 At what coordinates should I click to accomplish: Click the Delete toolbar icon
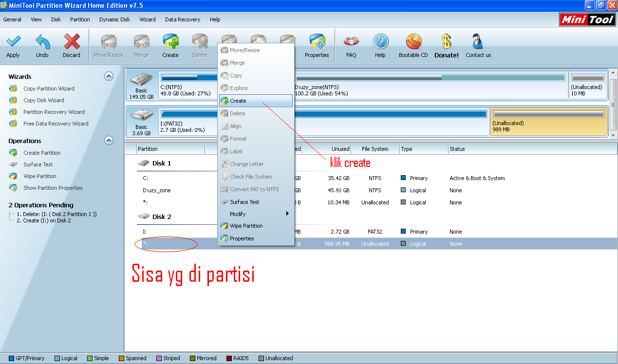point(200,42)
